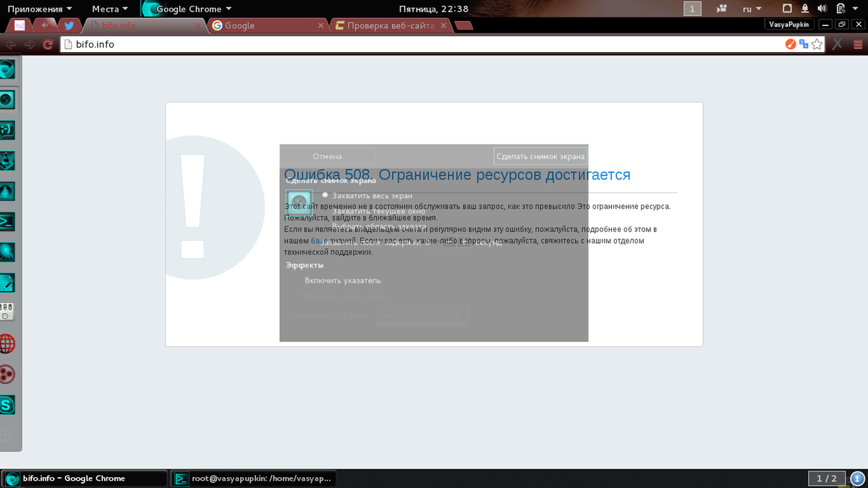
Task: Click the volume speaker icon in top bar
Action: pyautogui.click(x=822, y=9)
